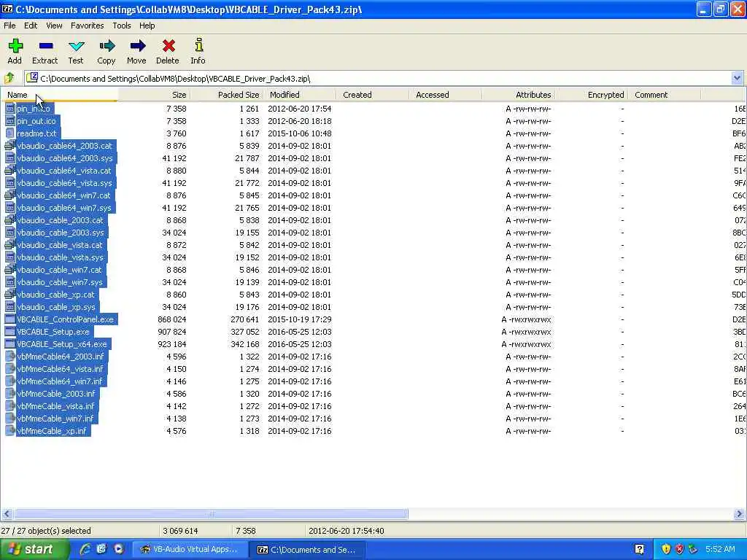Open the address path dropdown arrow
This screenshot has height=560, width=747.
[737, 77]
